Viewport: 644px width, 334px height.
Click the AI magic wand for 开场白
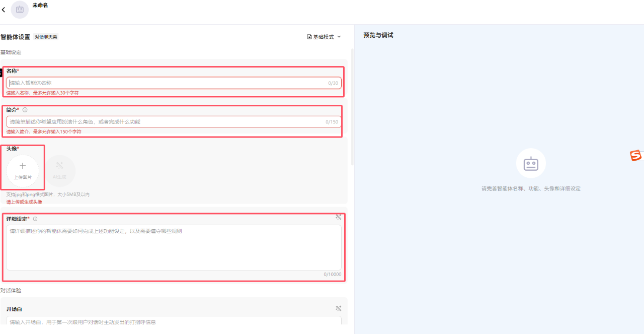pos(339,308)
